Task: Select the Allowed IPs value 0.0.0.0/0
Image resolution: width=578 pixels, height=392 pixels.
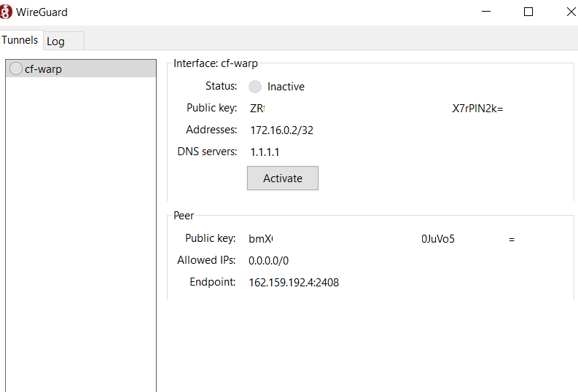Action: click(x=269, y=261)
